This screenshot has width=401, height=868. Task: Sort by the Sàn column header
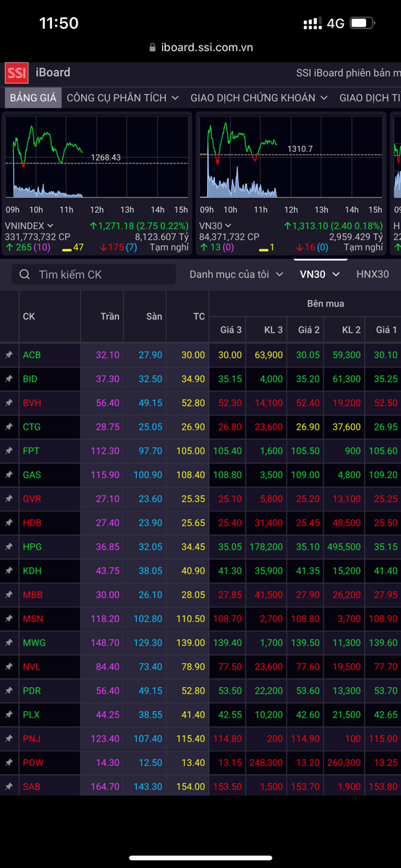154,316
